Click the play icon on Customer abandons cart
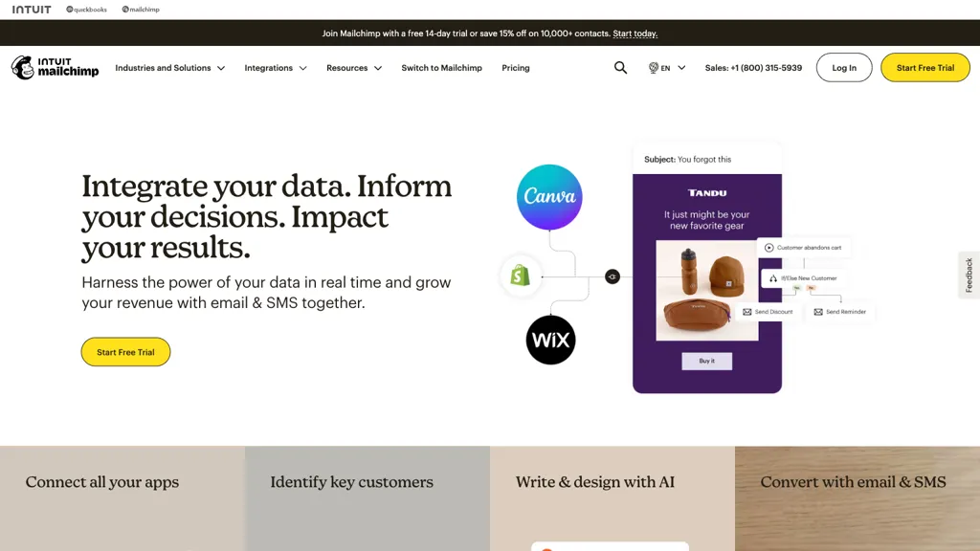Image resolution: width=980 pixels, height=551 pixels. pos(771,247)
